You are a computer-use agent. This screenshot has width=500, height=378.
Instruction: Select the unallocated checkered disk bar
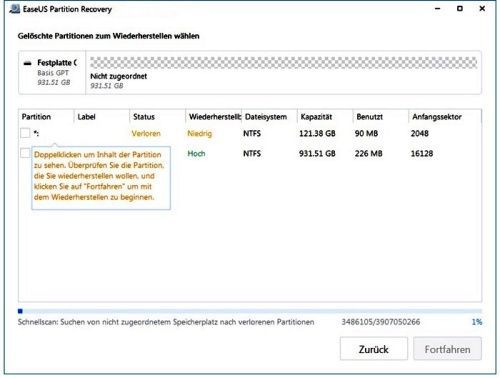(284, 63)
